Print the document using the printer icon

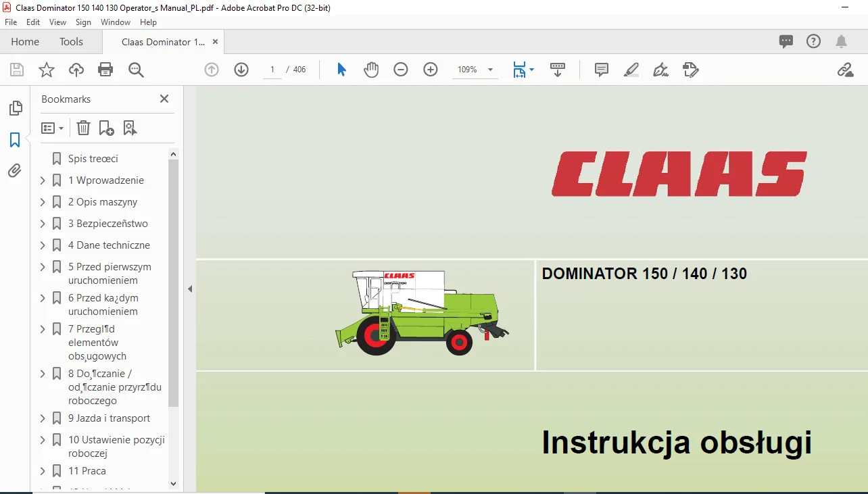coord(105,70)
